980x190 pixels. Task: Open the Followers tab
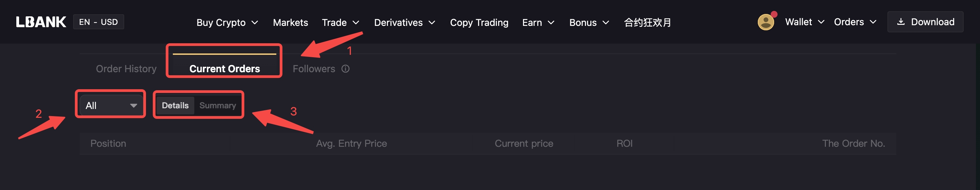point(314,68)
